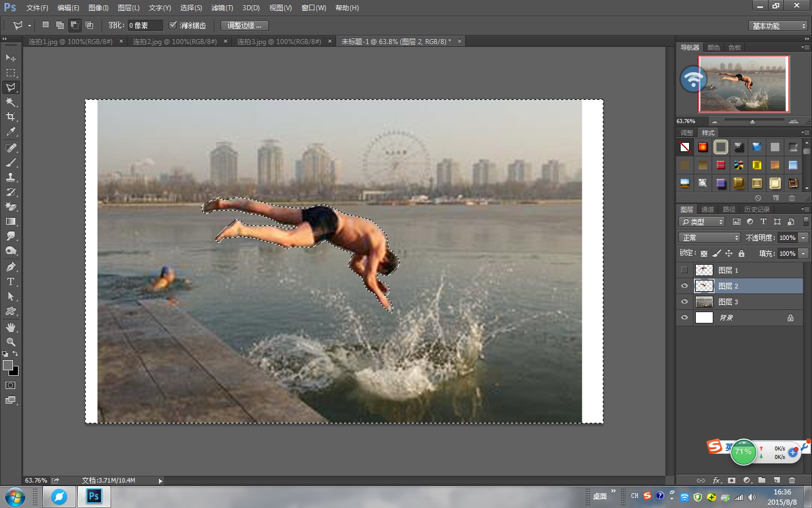812x508 pixels.
Task: Show layer 图层 1 visibility box
Action: tap(685, 270)
